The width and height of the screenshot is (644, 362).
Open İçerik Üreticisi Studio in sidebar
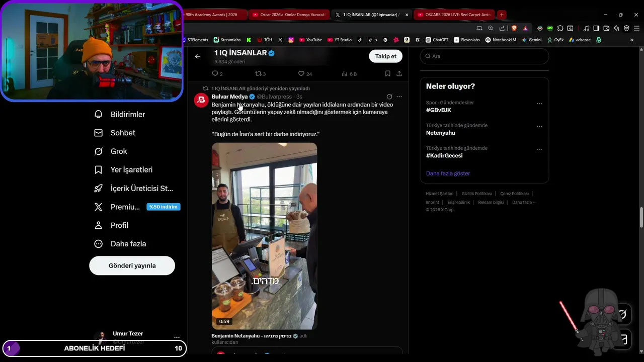click(x=134, y=189)
